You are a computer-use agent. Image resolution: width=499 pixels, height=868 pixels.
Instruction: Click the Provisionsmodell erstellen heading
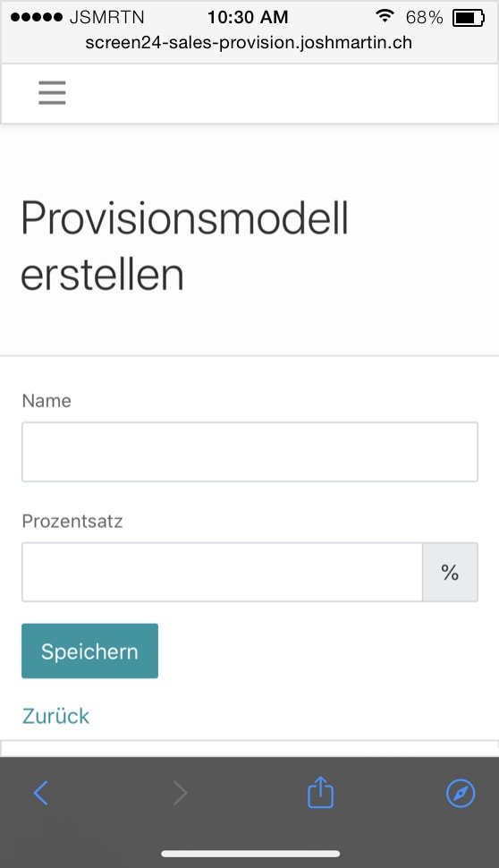click(185, 245)
